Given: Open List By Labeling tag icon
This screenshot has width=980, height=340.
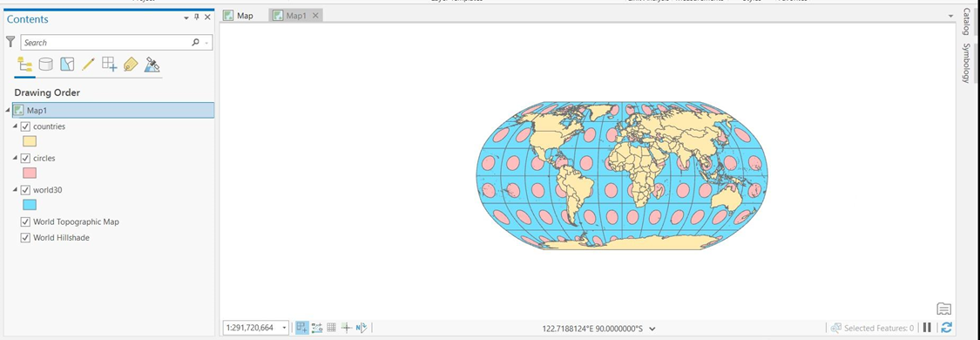Looking at the screenshot, I should tap(131, 65).
